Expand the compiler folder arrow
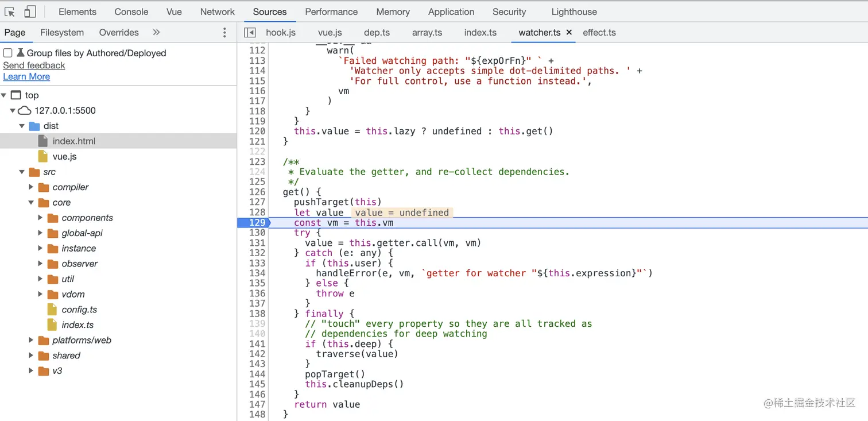Image resolution: width=868 pixels, height=421 pixels. click(32, 187)
